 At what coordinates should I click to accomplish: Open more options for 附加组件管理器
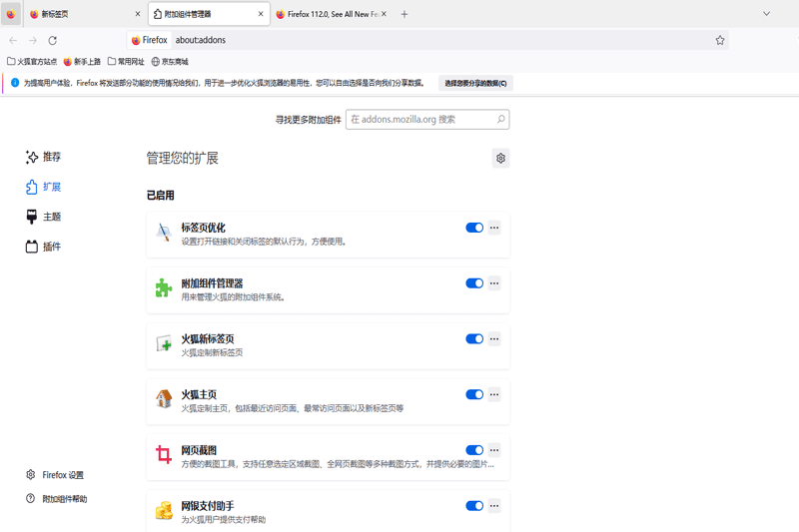coord(494,283)
